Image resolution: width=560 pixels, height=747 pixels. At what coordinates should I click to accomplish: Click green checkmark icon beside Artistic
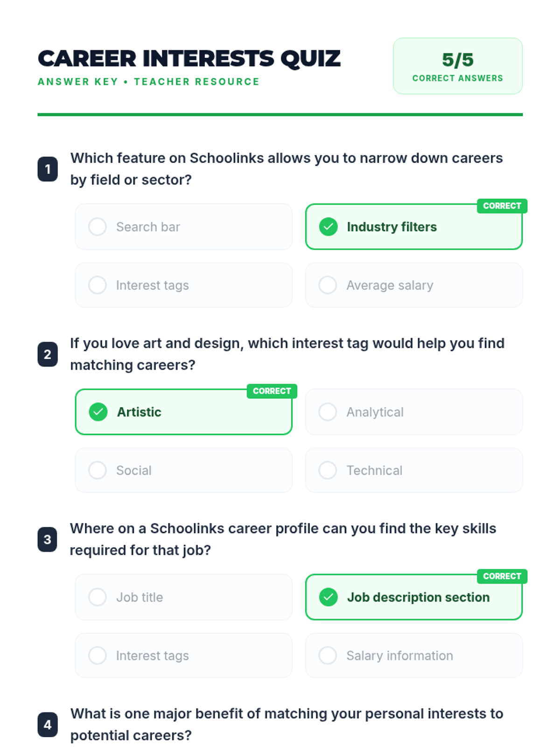(98, 412)
